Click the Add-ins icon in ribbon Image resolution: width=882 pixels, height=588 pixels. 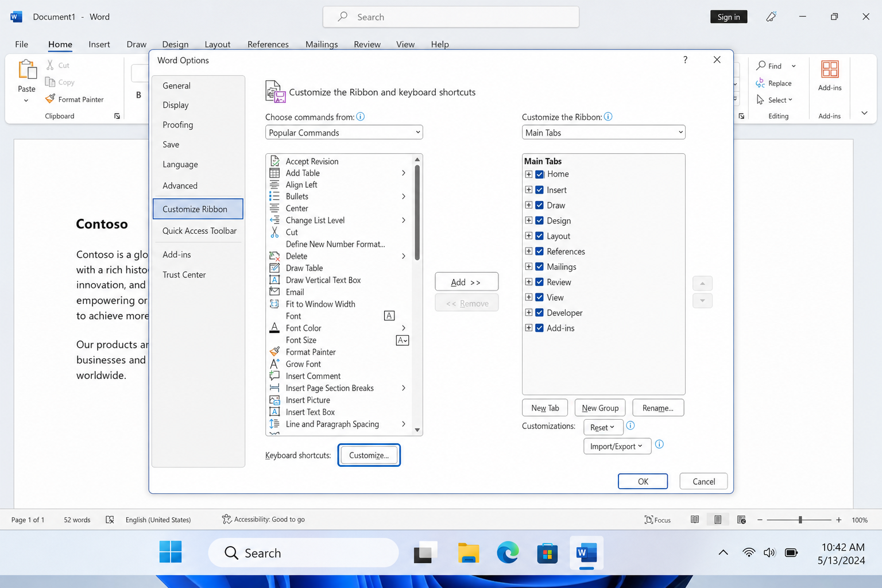click(x=830, y=69)
